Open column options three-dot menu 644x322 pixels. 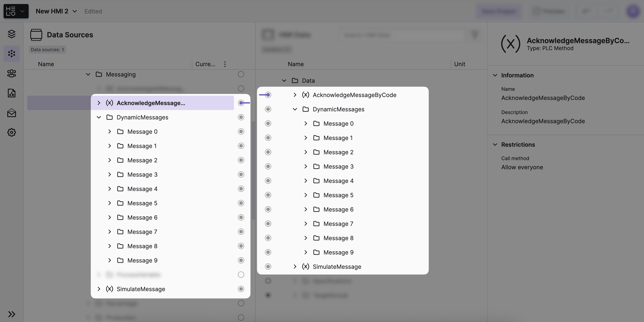click(x=225, y=64)
